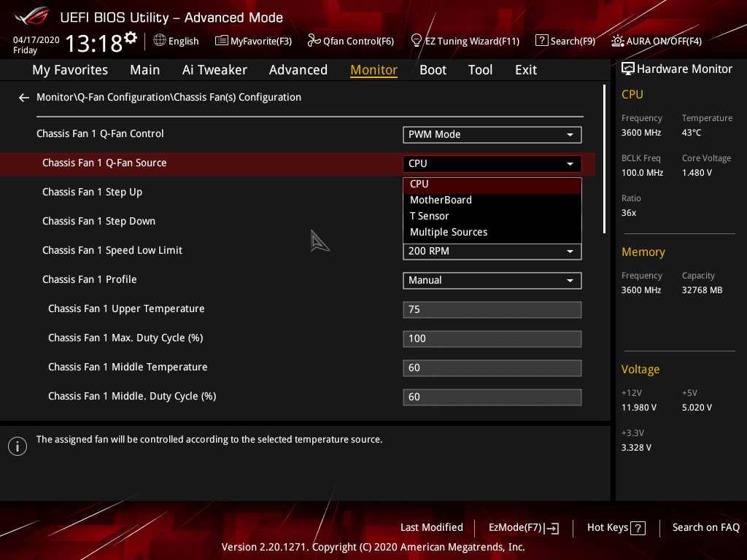Edit Chassis Fan 1 Max. Duty Cycle field
Image resolution: width=747 pixels, height=560 pixels.
[492, 338]
